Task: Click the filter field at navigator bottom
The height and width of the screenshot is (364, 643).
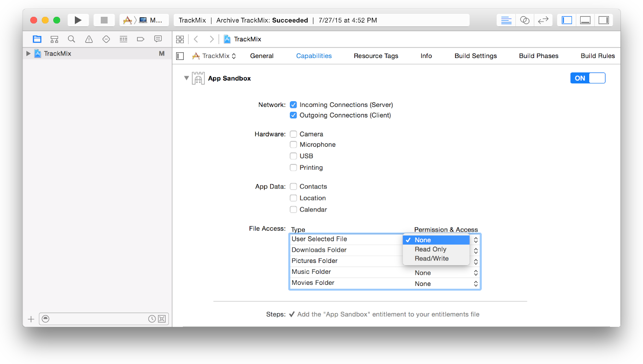Action: pos(103,318)
